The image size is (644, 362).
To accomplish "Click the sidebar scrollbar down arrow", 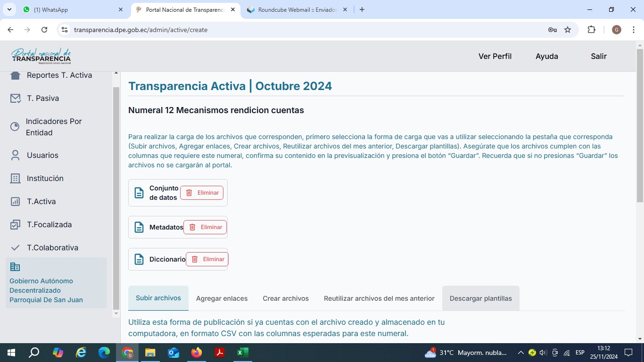I will 116,313.
